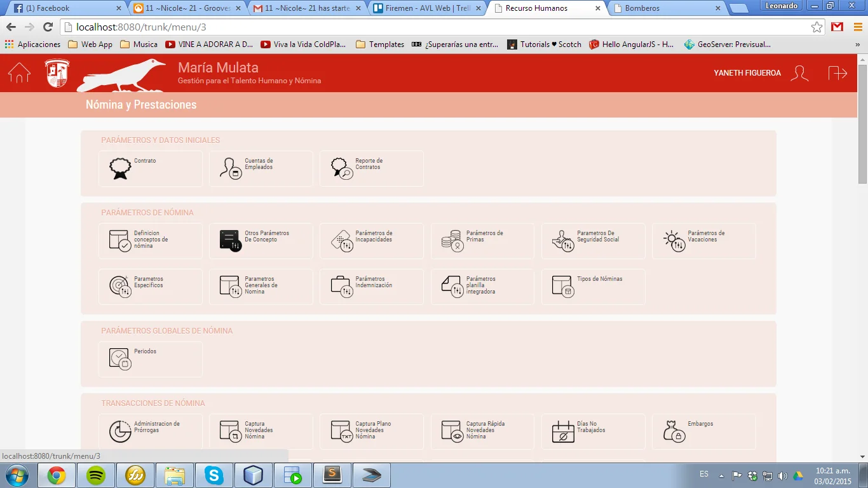
Task: Open Tutorials Scotch bookmark
Action: tap(544, 44)
